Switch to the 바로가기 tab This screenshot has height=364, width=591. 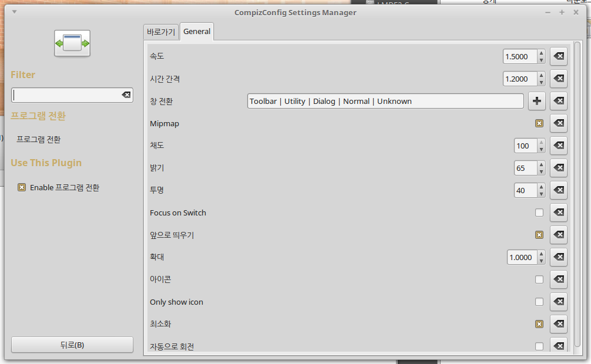(x=161, y=32)
